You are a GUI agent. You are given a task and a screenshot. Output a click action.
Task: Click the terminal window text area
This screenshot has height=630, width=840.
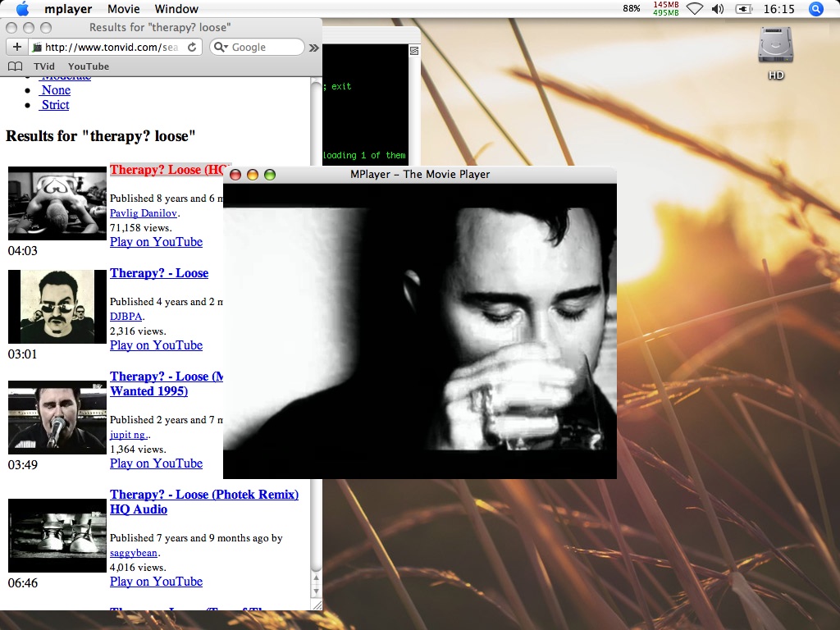[365, 105]
